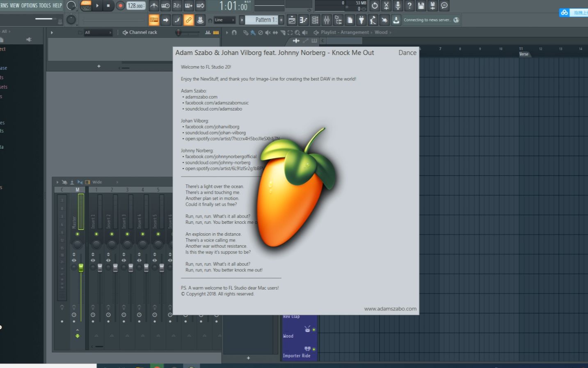Adjust the Insert 1 volume fader
This screenshot has height=368, width=588.
pos(100,268)
